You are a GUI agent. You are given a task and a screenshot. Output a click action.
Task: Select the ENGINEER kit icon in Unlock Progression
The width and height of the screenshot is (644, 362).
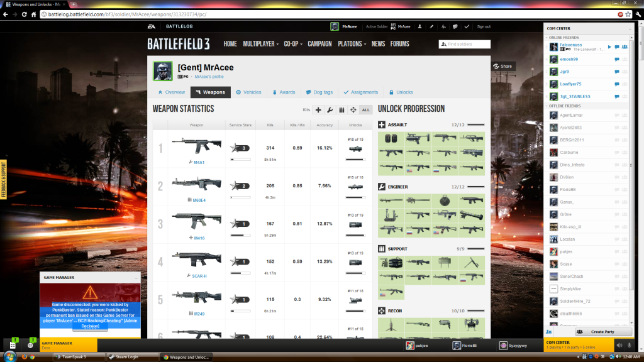382,187
